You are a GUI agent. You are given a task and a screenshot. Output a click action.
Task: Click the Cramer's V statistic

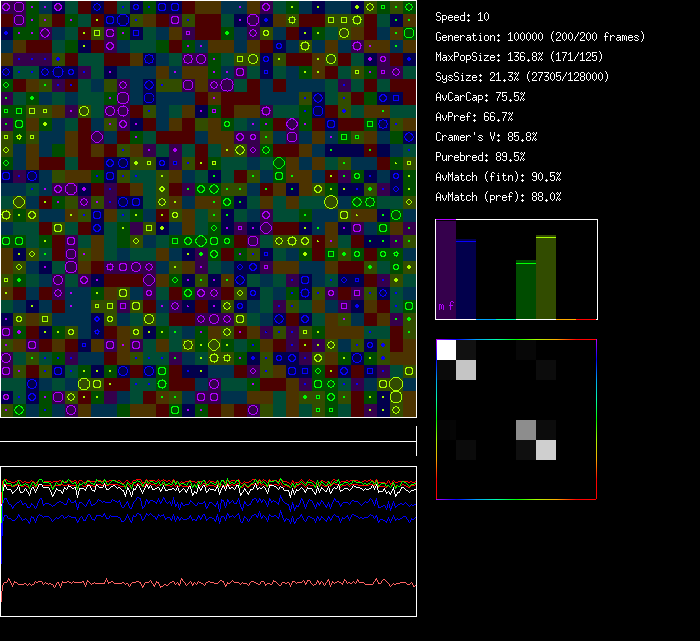tap(487, 137)
